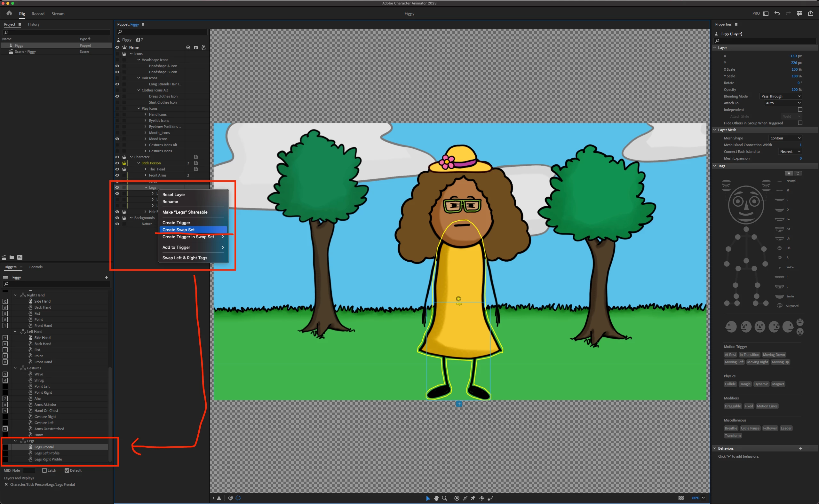This screenshot has height=504, width=819.
Task: Enable the Latch checkbox
Action: (44, 470)
